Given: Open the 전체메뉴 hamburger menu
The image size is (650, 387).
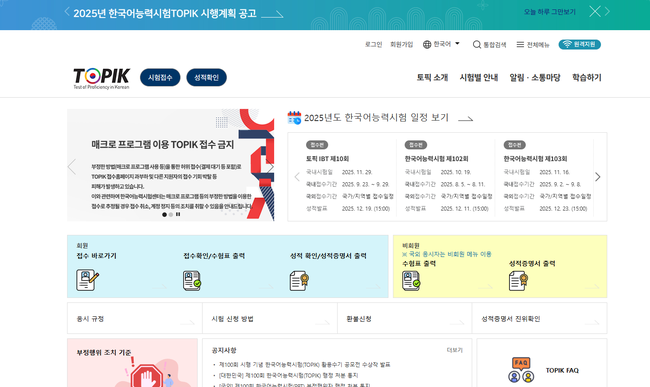Looking at the screenshot, I should click(533, 44).
